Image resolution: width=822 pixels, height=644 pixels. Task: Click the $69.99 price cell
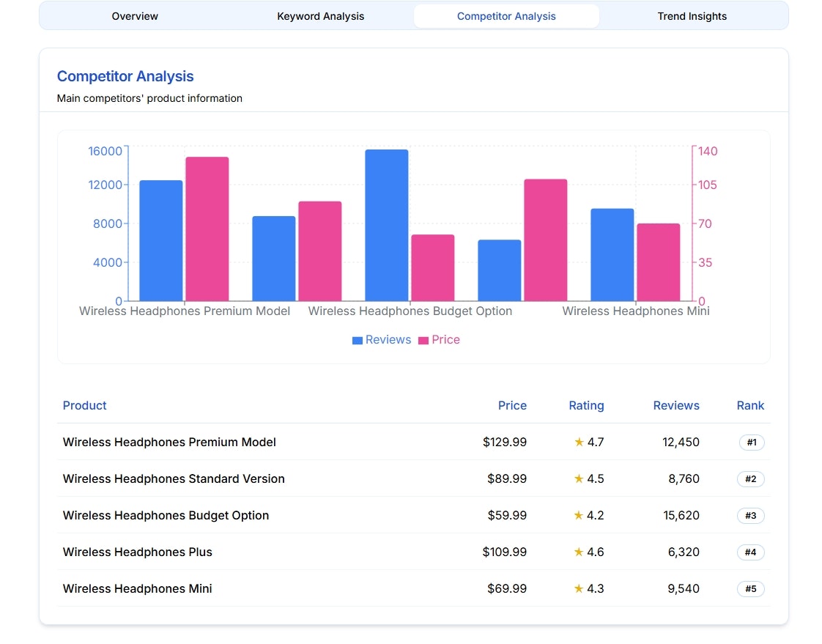(x=507, y=589)
